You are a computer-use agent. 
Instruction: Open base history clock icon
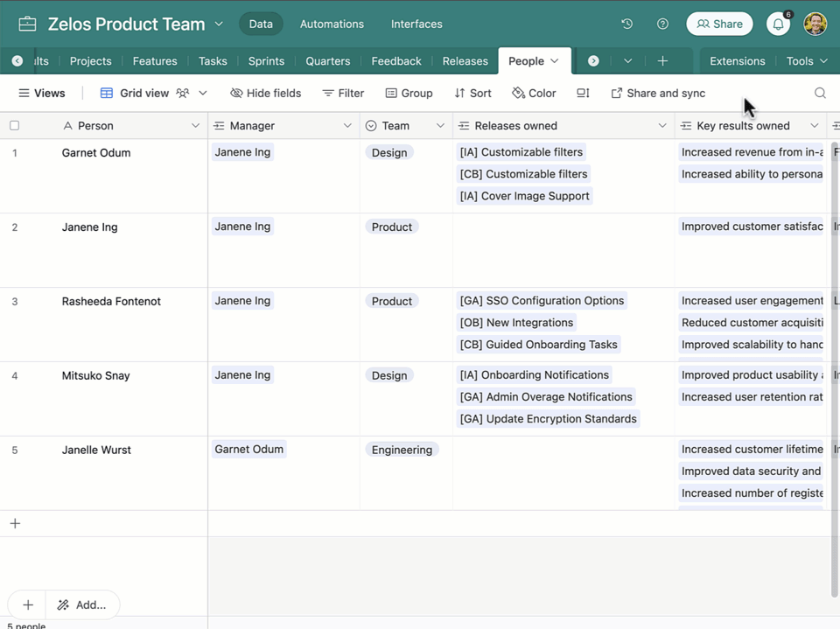point(626,24)
